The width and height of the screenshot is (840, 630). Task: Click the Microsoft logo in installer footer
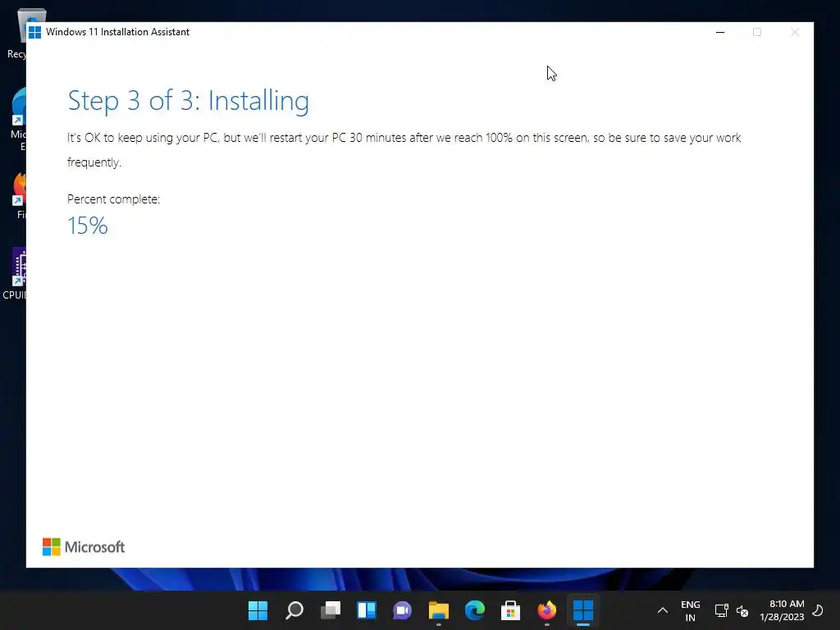tap(84, 547)
